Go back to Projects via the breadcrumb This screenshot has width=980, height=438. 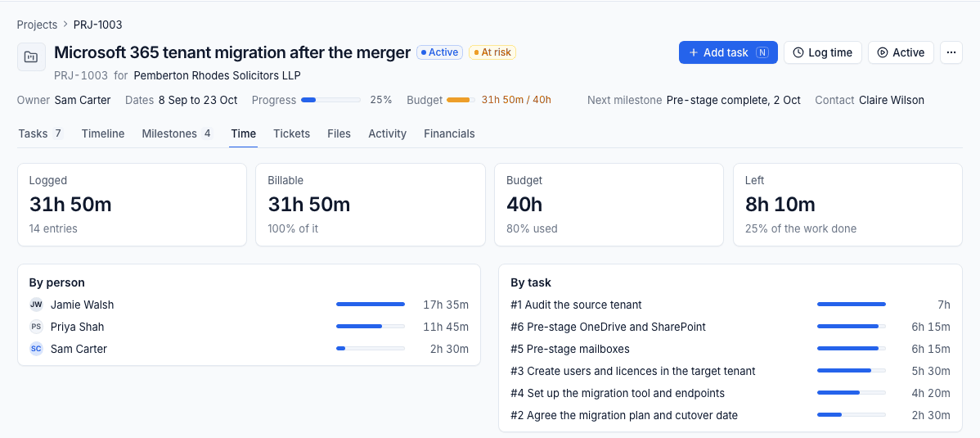[37, 25]
